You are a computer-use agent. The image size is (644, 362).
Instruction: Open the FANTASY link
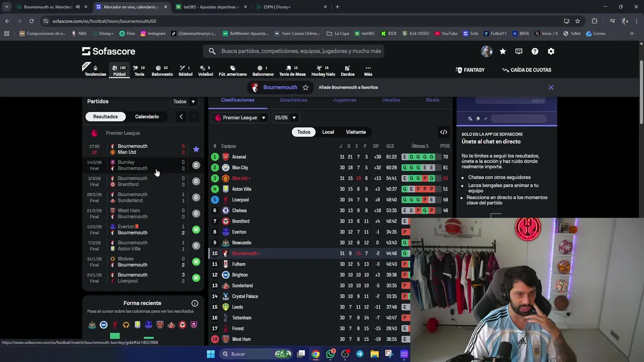click(470, 70)
